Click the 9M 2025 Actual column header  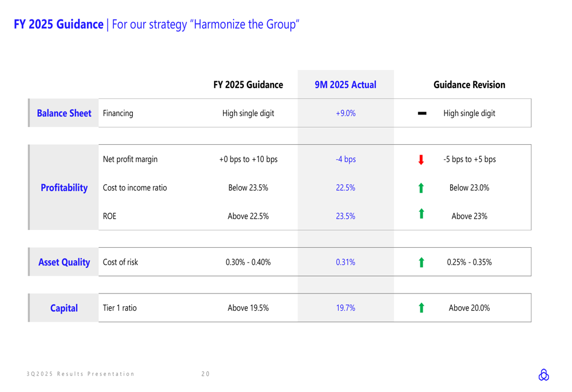pyautogui.click(x=345, y=85)
